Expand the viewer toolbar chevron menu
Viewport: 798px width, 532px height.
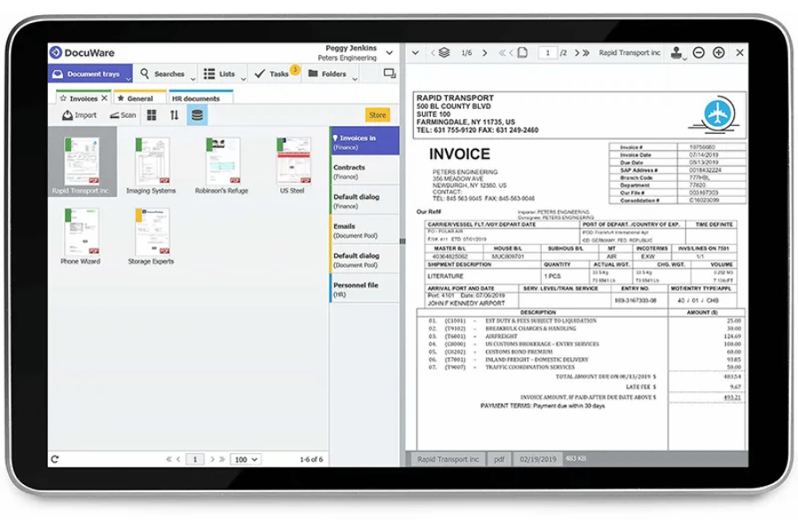tap(415, 52)
